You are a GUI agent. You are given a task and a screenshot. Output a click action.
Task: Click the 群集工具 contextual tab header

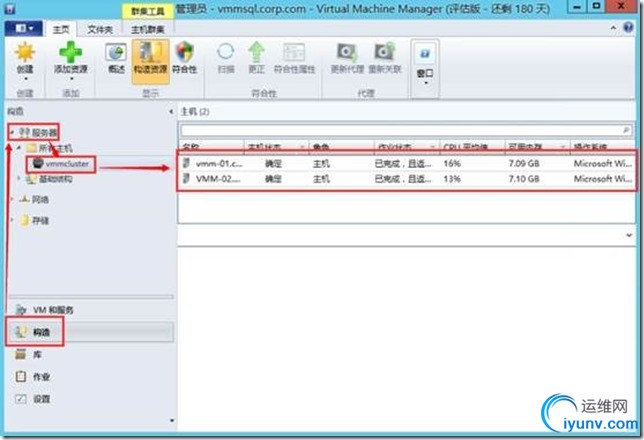(x=147, y=11)
